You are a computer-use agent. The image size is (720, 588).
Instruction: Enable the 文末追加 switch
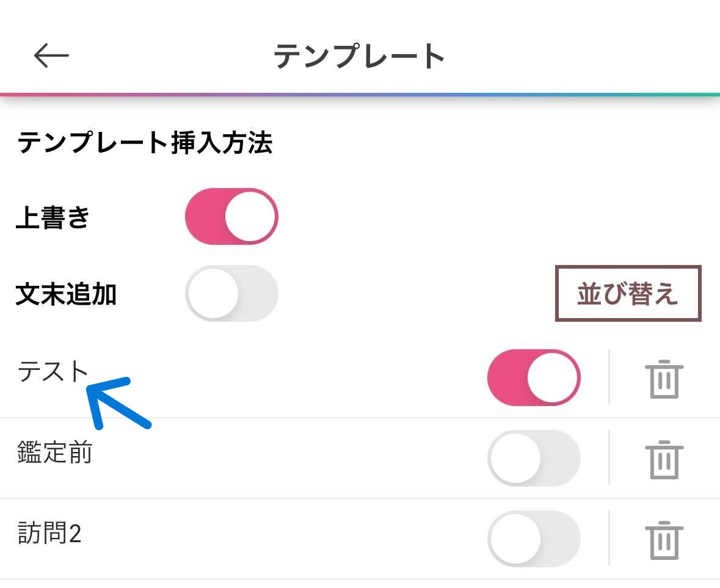pyautogui.click(x=231, y=293)
